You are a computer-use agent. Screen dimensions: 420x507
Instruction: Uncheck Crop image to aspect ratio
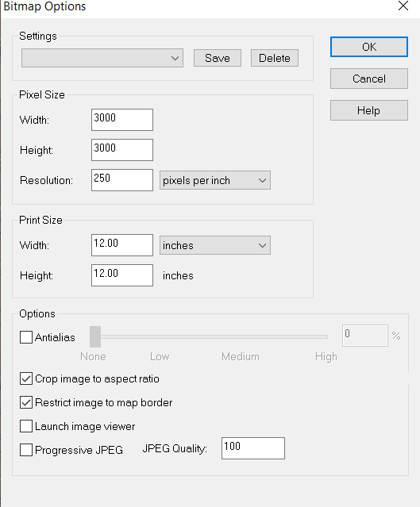pos(26,378)
